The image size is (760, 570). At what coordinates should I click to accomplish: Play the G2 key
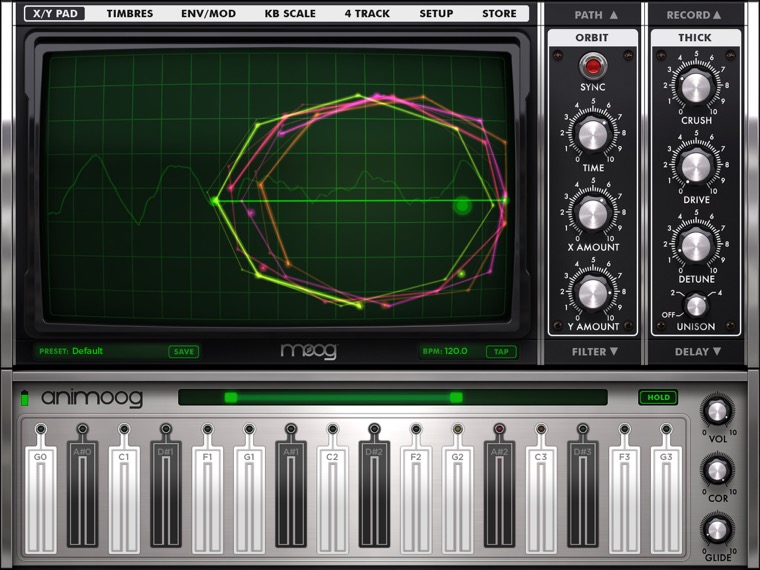(458, 499)
